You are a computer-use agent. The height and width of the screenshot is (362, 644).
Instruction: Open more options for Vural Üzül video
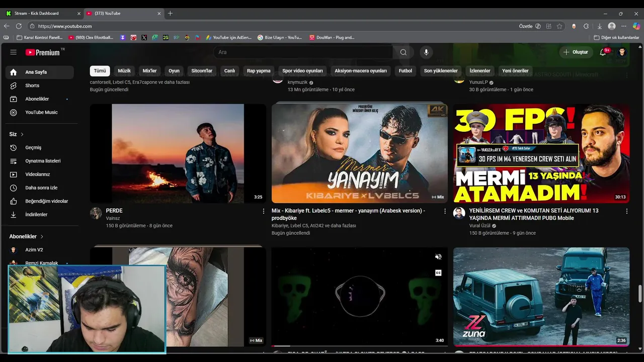(626, 211)
